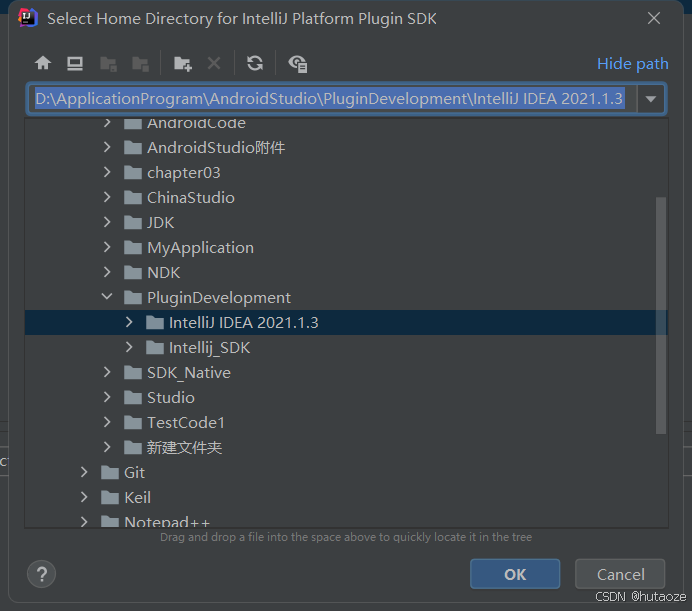692x611 pixels.
Task: Click inside the directory path field
Action: (x=332, y=99)
